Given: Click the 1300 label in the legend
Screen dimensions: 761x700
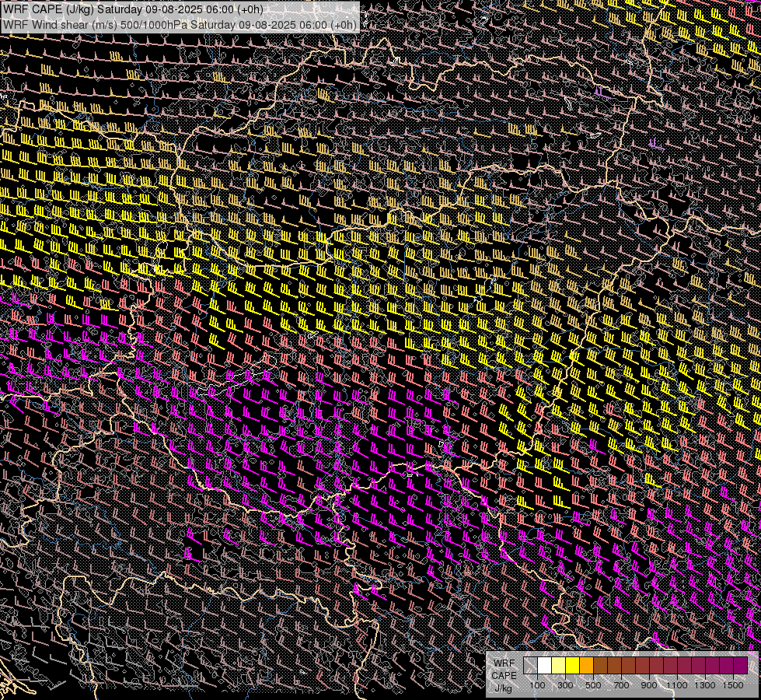Looking at the screenshot, I should 705,685.
